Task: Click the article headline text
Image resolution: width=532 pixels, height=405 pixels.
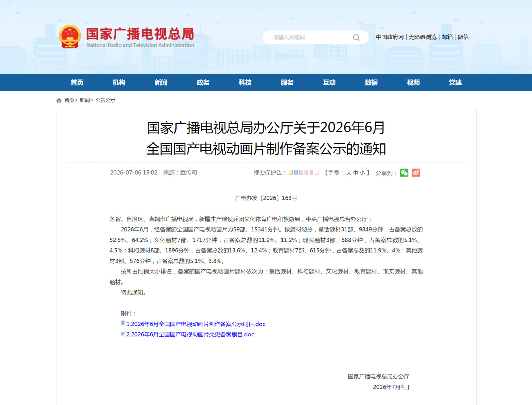Action: [x=266, y=138]
